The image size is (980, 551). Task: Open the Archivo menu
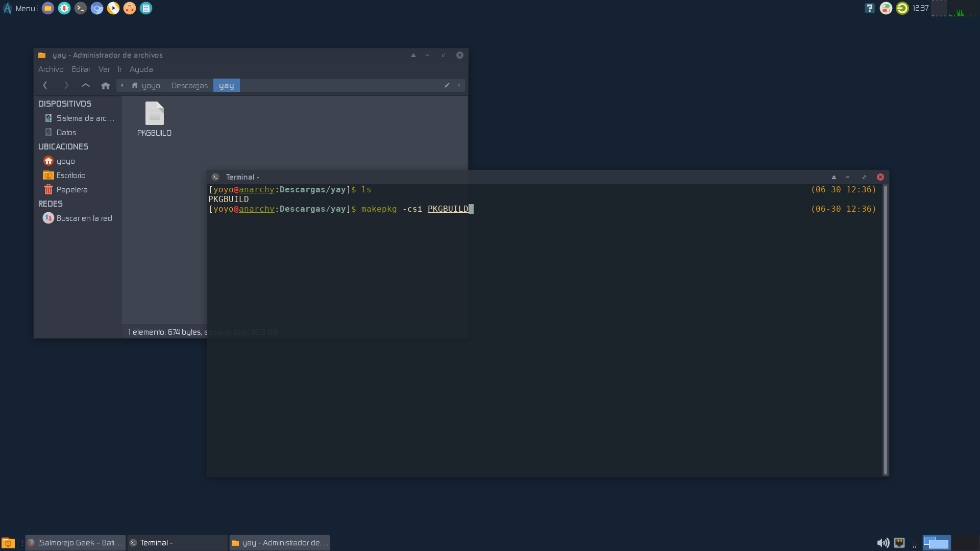pyautogui.click(x=51, y=69)
